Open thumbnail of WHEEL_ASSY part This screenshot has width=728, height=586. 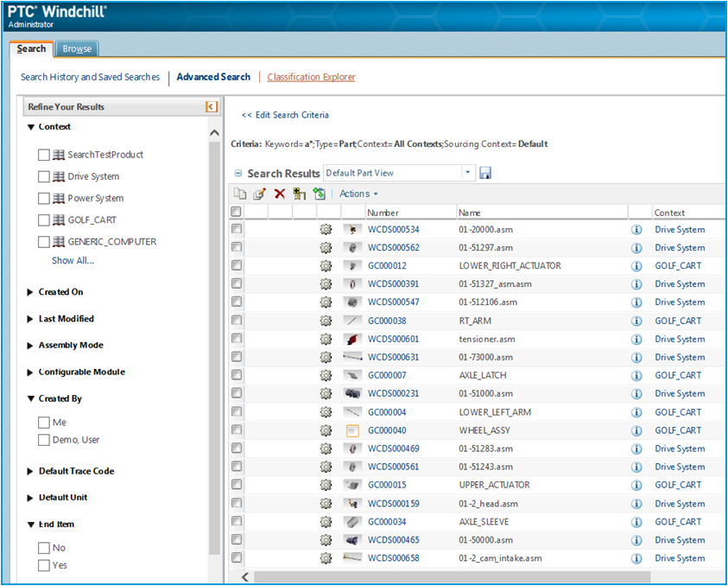click(x=353, y=430)
